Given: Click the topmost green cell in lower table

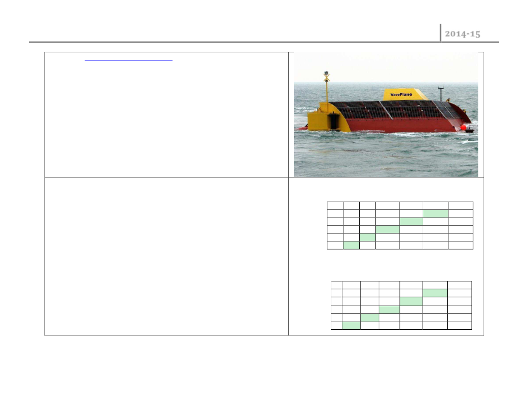Looking at the screenshot, I should tap(435, 293).
